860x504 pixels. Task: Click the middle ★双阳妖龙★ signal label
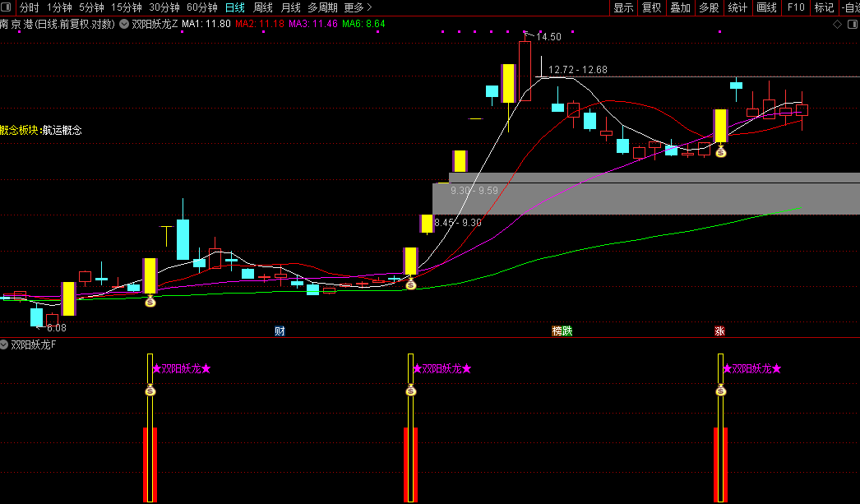tap(442, 369)
